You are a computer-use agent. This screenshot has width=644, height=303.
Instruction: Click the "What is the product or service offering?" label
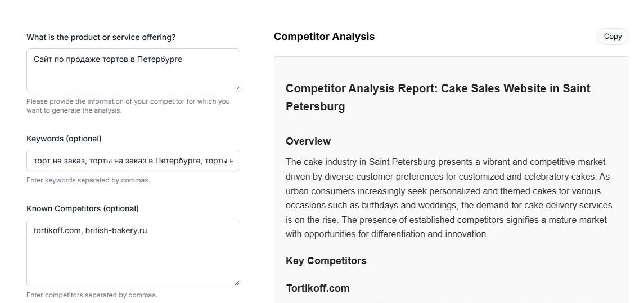[x=101, y=37]
